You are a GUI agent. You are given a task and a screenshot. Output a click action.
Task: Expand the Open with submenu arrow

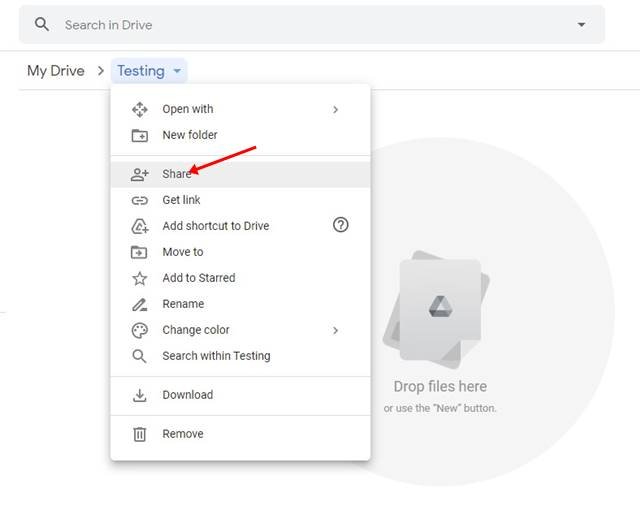335,109
